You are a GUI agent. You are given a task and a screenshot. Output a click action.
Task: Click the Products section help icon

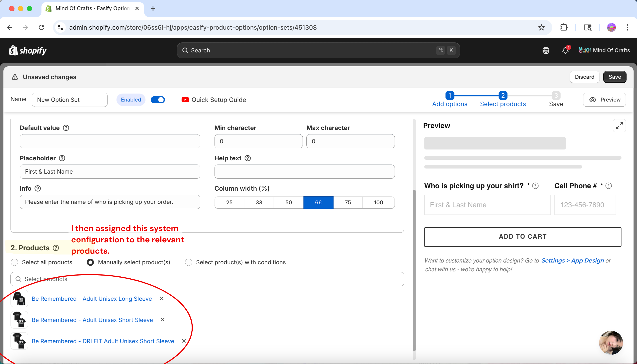56,248
